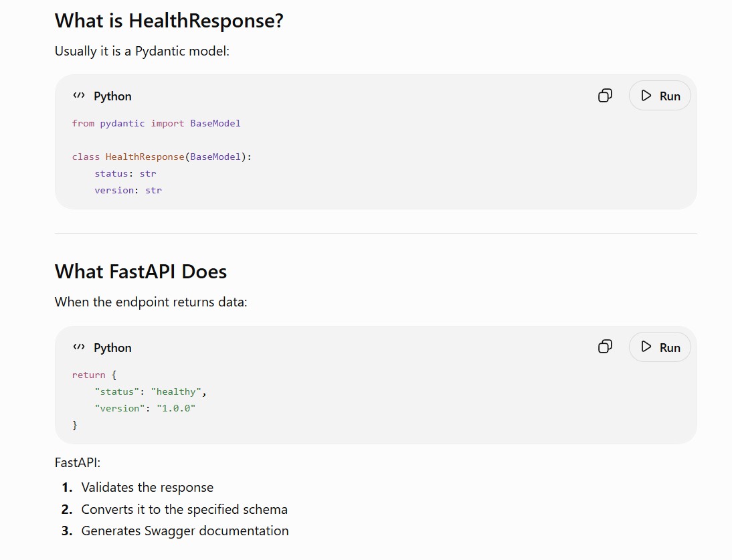The image size is (732, 560).
Task: Click 'class HealthResponse(BaseModel):' code line
Action: (161, 157)
